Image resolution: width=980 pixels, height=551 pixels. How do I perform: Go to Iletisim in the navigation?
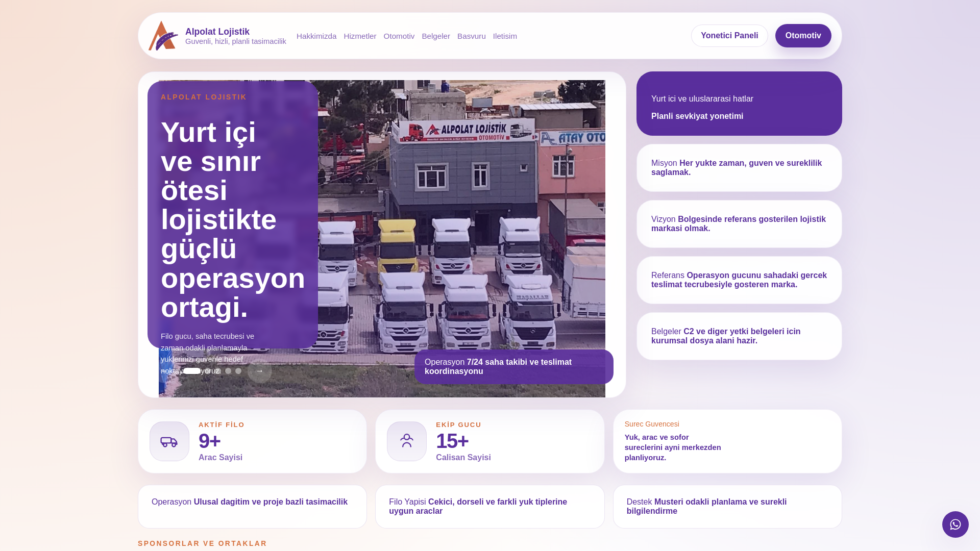pos(505,36)
